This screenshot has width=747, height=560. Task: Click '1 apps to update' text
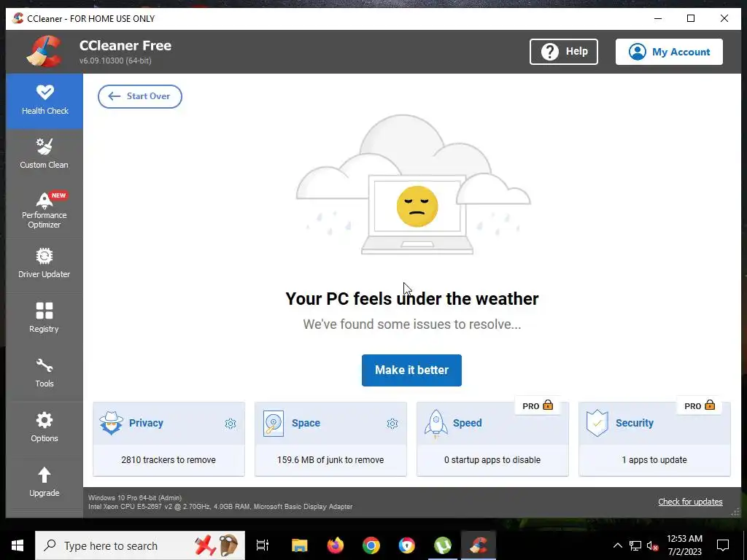pyautogui.click(x=654, y=460)
